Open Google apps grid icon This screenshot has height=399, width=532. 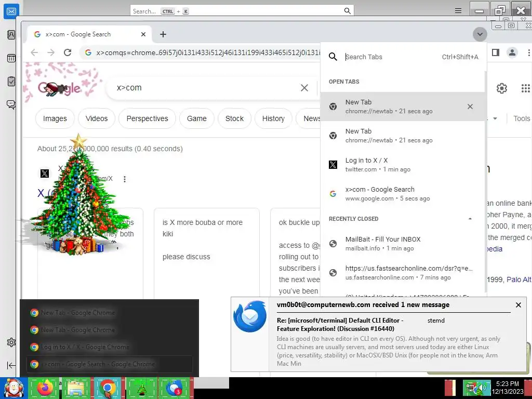coord(525,88)
